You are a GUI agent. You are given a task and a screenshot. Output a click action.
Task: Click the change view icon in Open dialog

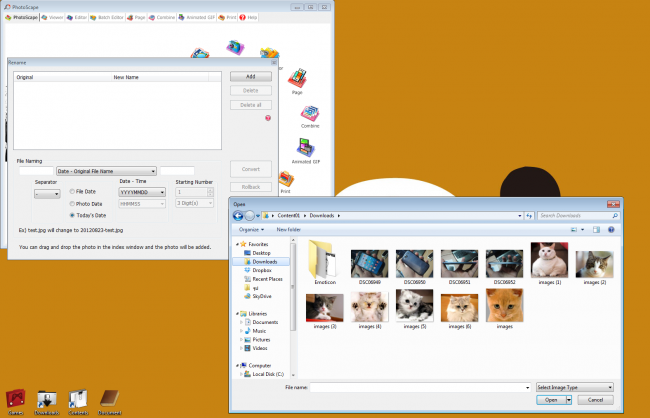point(574,230)
